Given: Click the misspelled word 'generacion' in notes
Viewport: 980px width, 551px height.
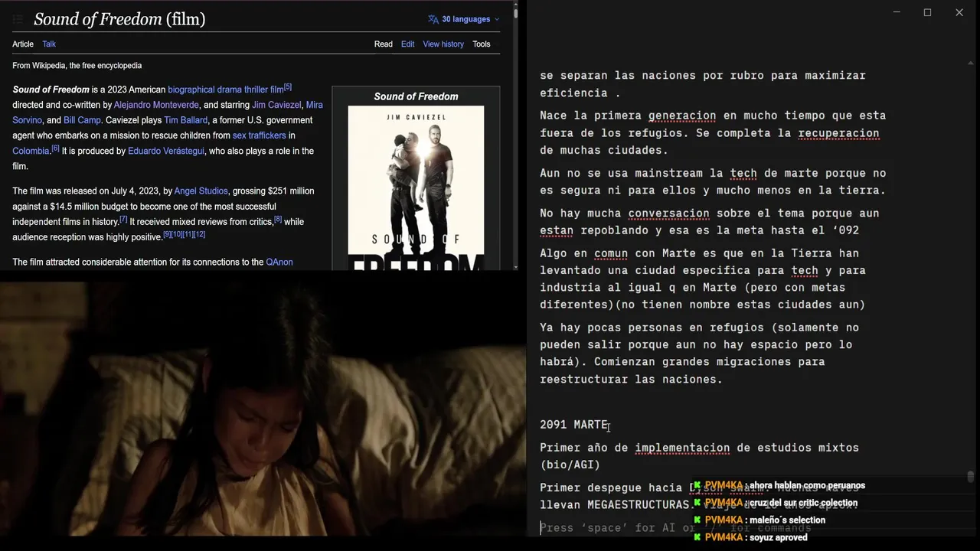Looking at the screenshot, I should [x=682, y=116].
